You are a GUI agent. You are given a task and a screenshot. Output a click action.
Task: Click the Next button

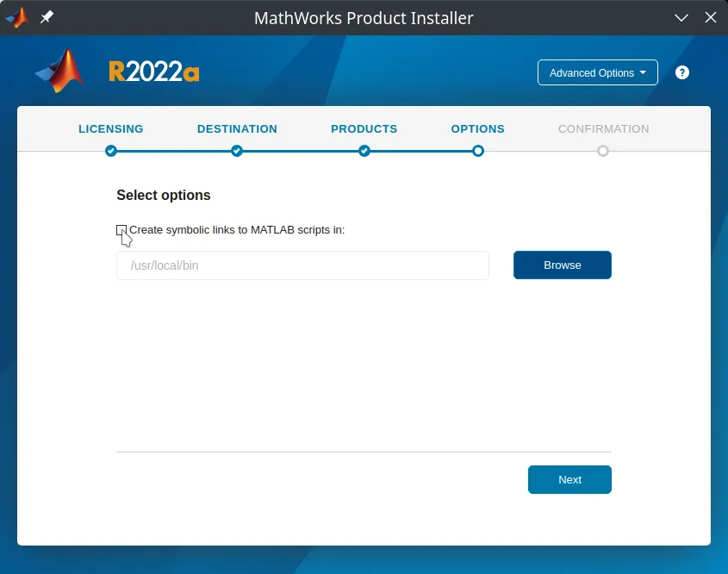point(569,480)
